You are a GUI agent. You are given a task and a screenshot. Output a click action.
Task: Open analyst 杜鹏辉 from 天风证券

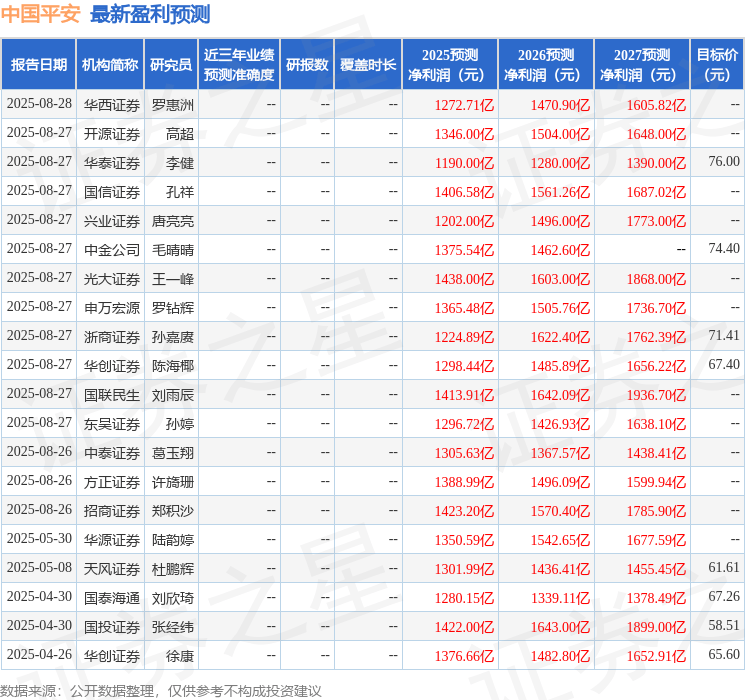tap(173, 569)
